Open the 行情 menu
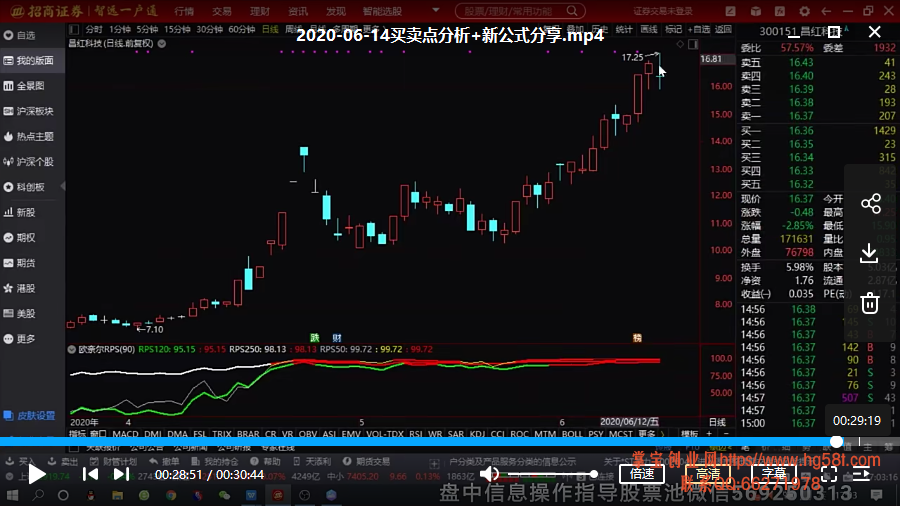The image size is (900, 506). [184, 11]
